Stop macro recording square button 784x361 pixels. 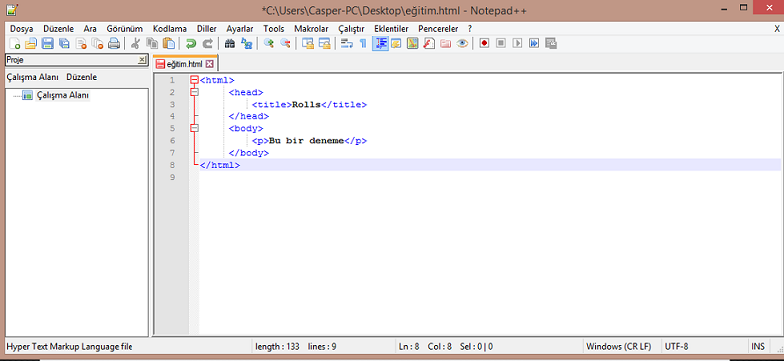coord(501,44)
